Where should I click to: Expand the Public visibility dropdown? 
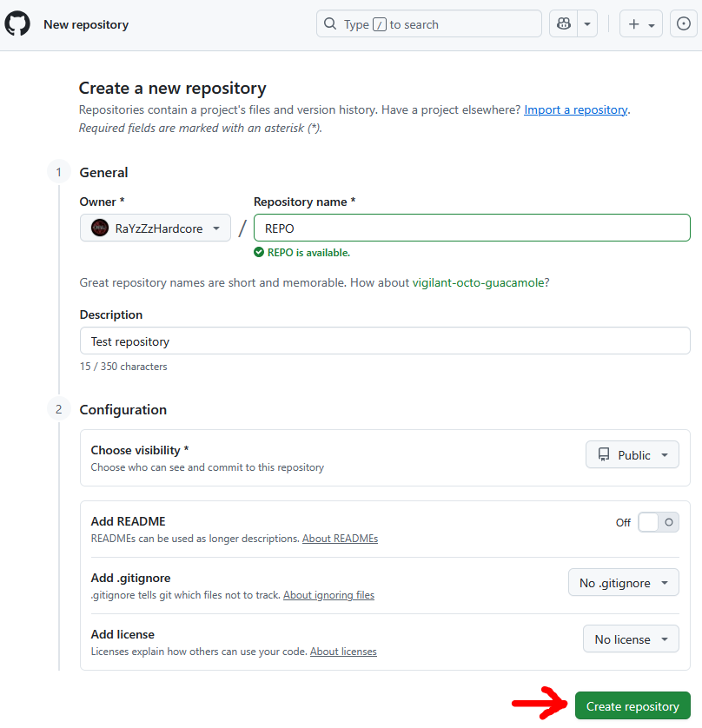[632, 455]
